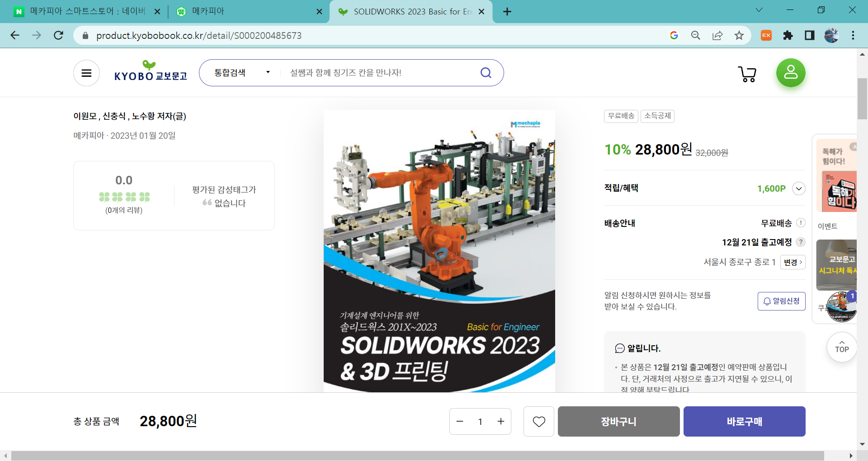Click the vertical scrollbar thumb
The height and width of the screenshot is (461, 868).
(862, 99)
